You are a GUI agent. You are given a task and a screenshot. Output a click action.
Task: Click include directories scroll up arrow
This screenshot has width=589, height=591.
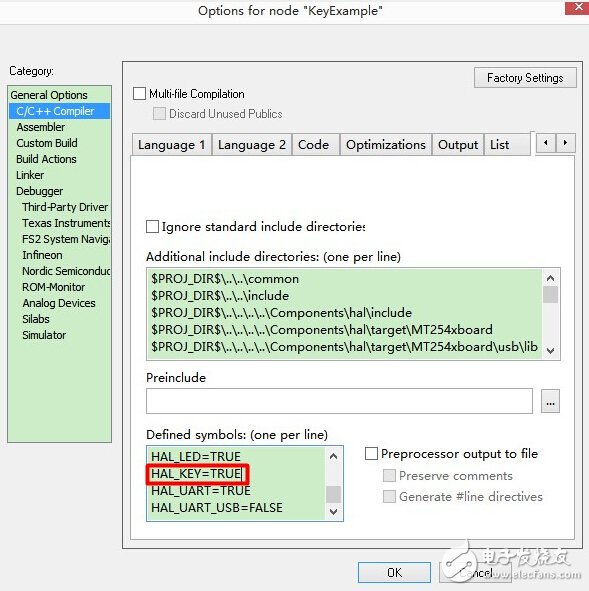pos(550,279)
